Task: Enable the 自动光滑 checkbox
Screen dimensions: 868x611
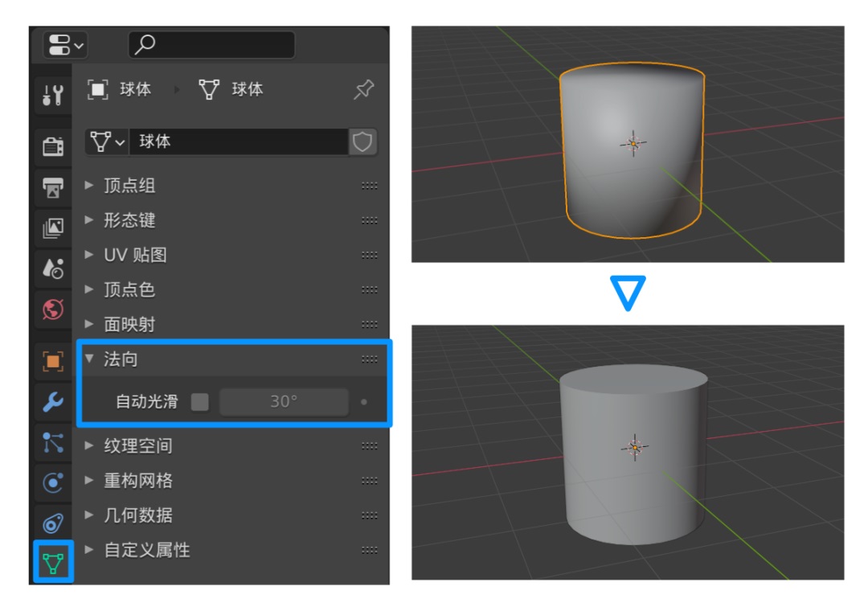Action: (200, 402)
